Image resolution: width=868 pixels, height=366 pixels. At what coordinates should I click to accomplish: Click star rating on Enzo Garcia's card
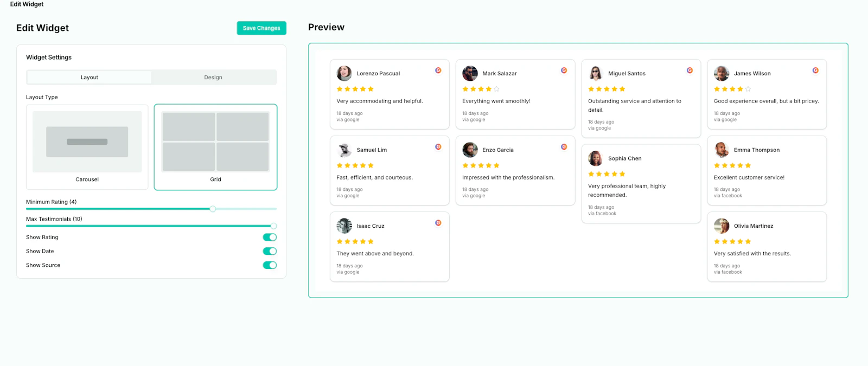pyautogui.click(x=481, y=165)
